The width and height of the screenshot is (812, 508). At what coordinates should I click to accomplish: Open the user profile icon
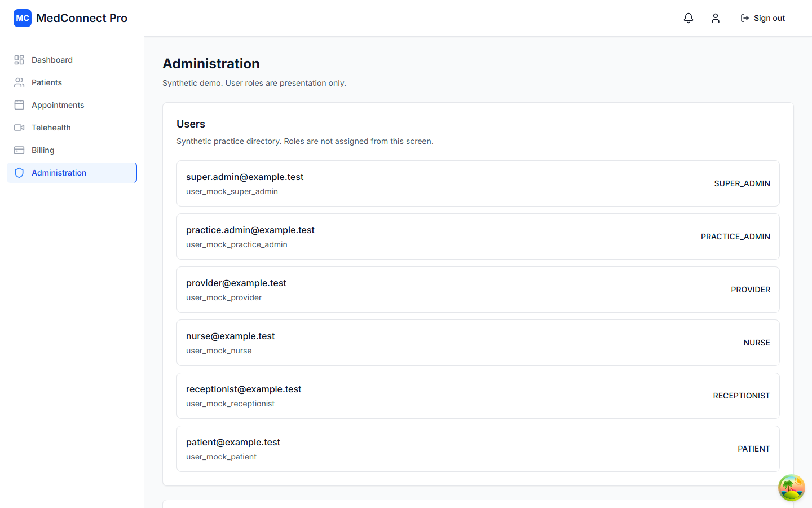coord(716,18)
